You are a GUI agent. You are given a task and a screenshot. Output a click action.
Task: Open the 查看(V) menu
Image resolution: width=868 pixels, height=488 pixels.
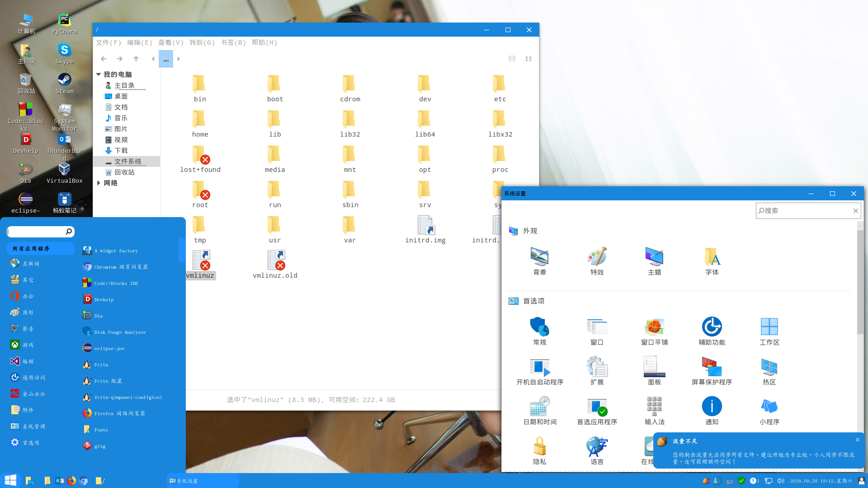click(171, 43)
